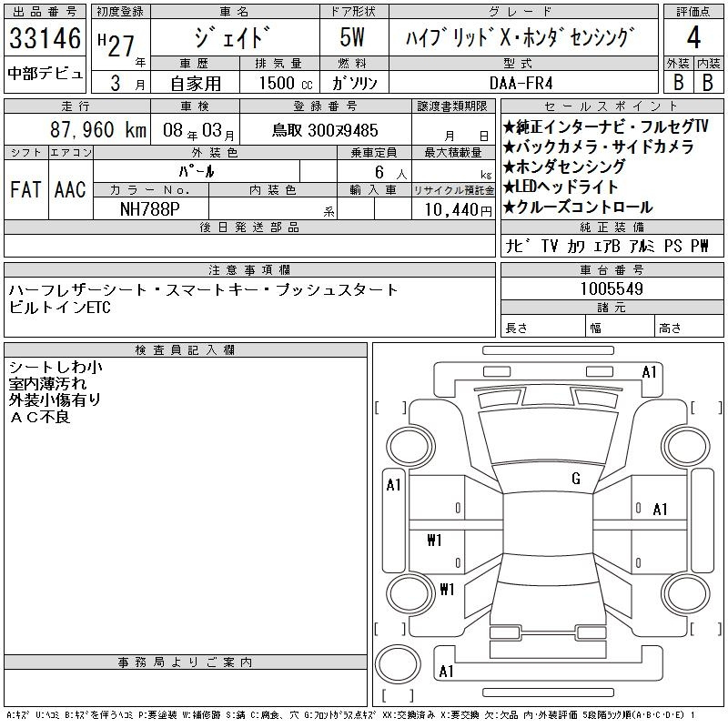Click the ★LEDヘッドライト sales point
The height and width of the screenshot is (728, 728).
click(561, 187)
